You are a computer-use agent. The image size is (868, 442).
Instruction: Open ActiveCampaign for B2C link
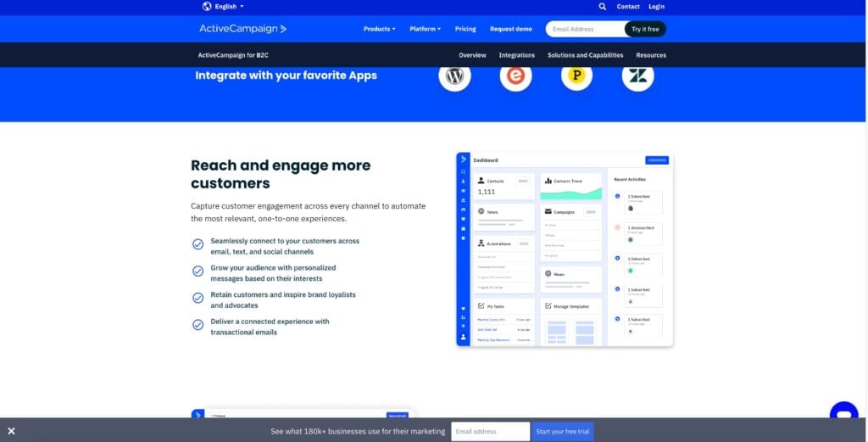coord(233,55)
